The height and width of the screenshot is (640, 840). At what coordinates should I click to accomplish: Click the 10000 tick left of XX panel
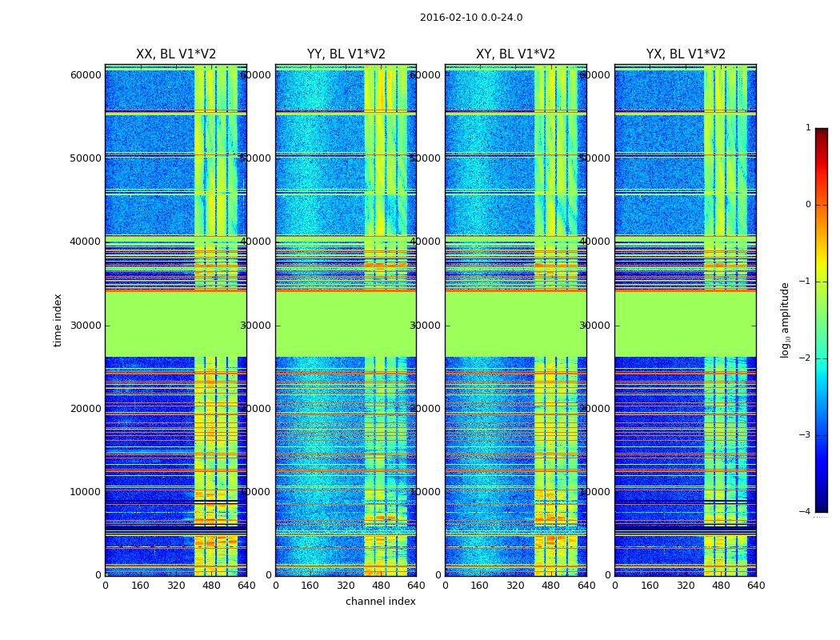click(86, 492)
